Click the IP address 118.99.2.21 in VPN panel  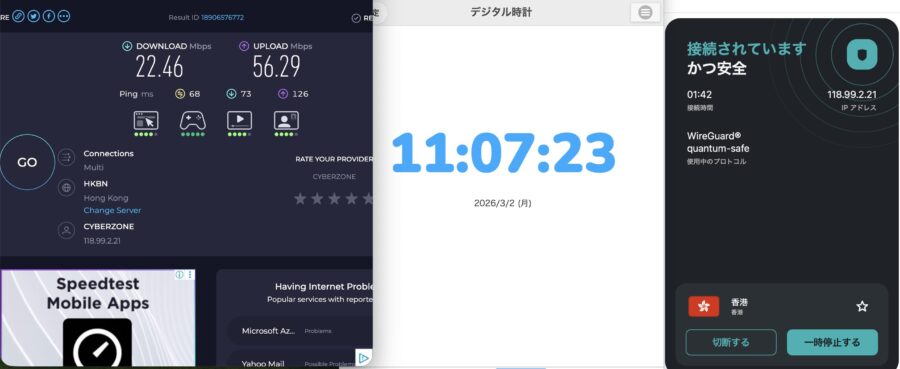852,95
